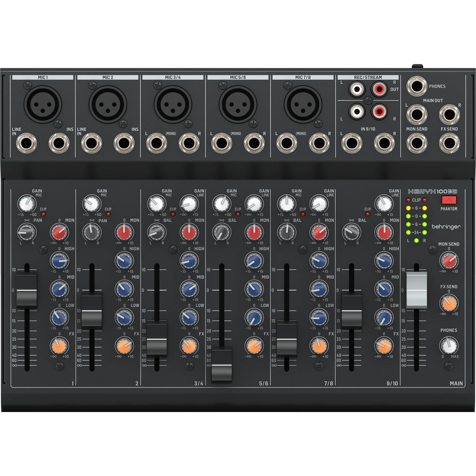The width and height of the screenshot is (476, 476).
Task: Click the silver MAIN fader
Action: [x=416, y=290]
